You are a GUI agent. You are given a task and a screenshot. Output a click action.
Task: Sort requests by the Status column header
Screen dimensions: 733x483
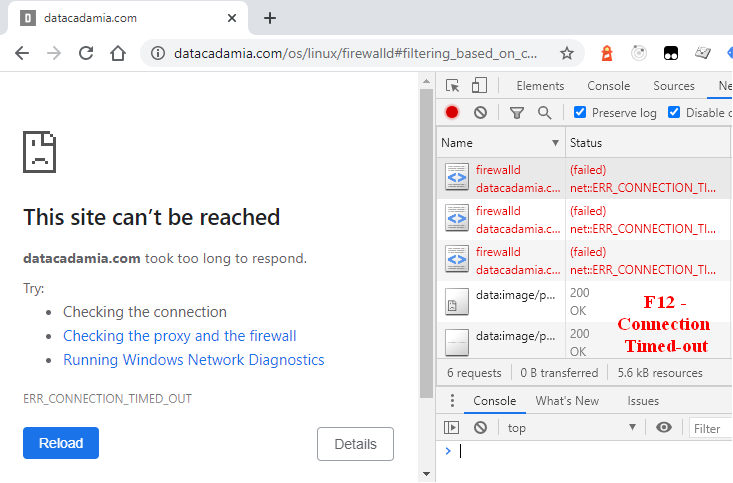click(647, 143)
